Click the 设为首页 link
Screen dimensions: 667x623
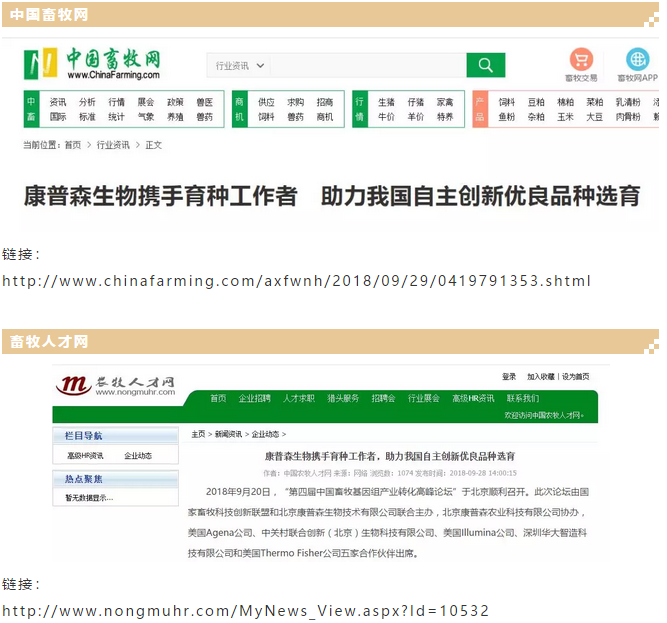pyautogui.click(x=576, y=376)
